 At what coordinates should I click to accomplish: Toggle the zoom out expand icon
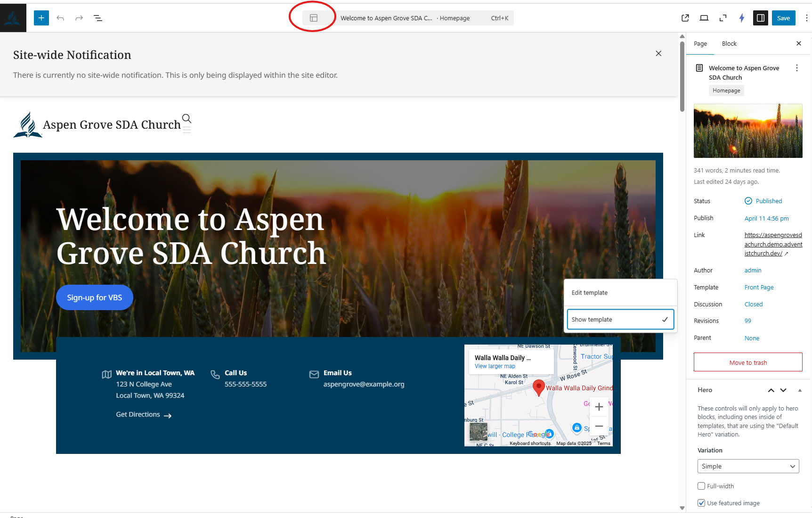click(723, 18)
